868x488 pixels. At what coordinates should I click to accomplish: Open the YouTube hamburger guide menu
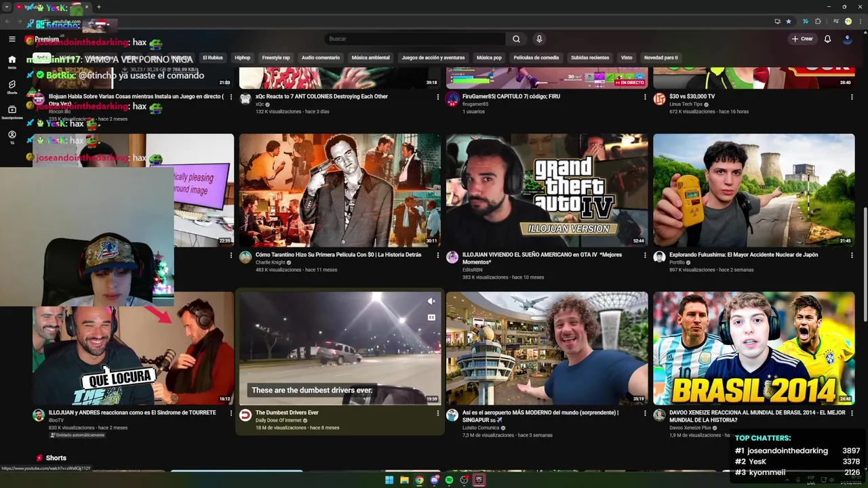click(12, 39)
